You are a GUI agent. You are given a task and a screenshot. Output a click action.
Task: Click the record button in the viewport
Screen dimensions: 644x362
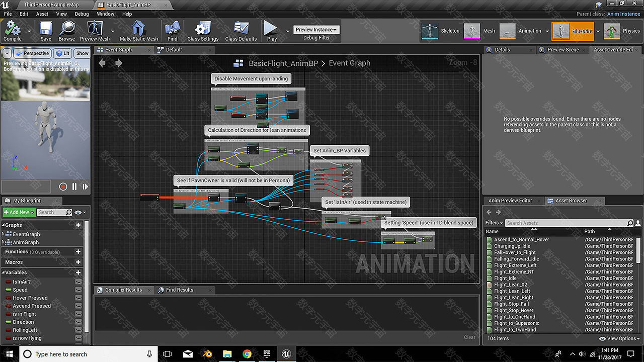pos(63,187)
